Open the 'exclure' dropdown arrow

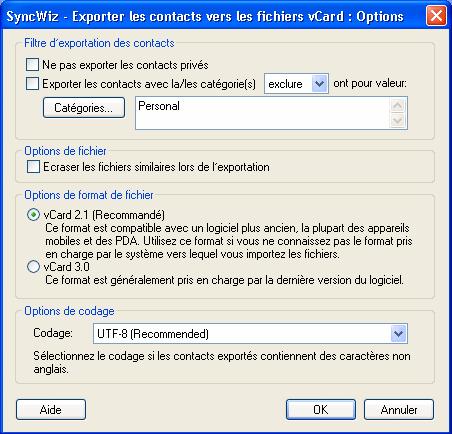click(x=319, y=84)
